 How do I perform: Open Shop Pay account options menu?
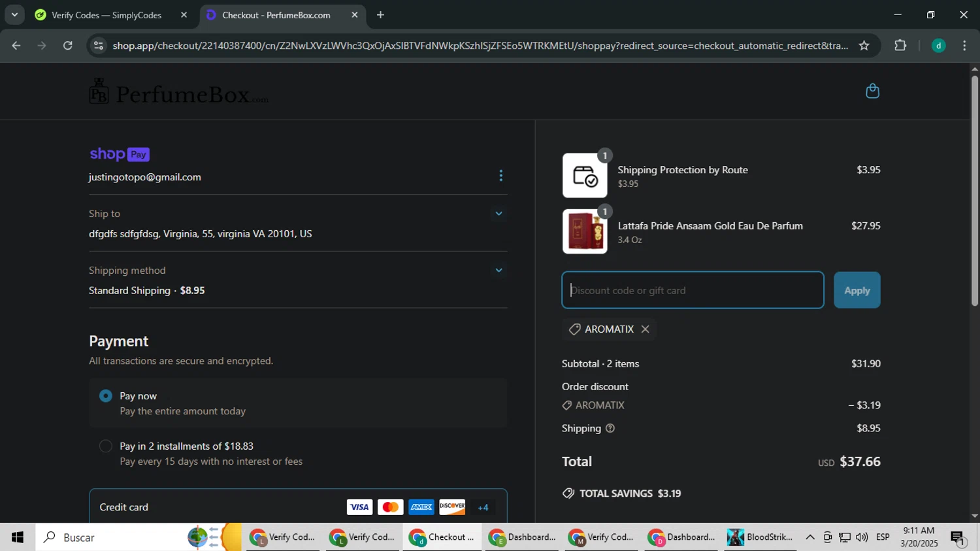coord(500,176)
